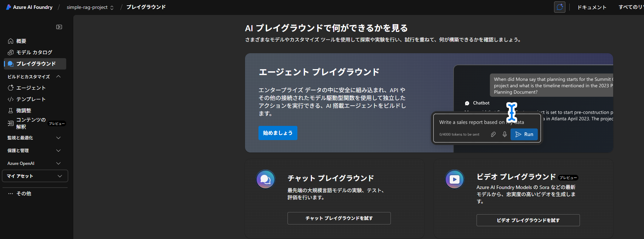Image resolution: width=644 pixels, height=239 pixels.
Task: Click the プレイグラウンド chat bubble icon in sidebar
Action: click(11, 64)
